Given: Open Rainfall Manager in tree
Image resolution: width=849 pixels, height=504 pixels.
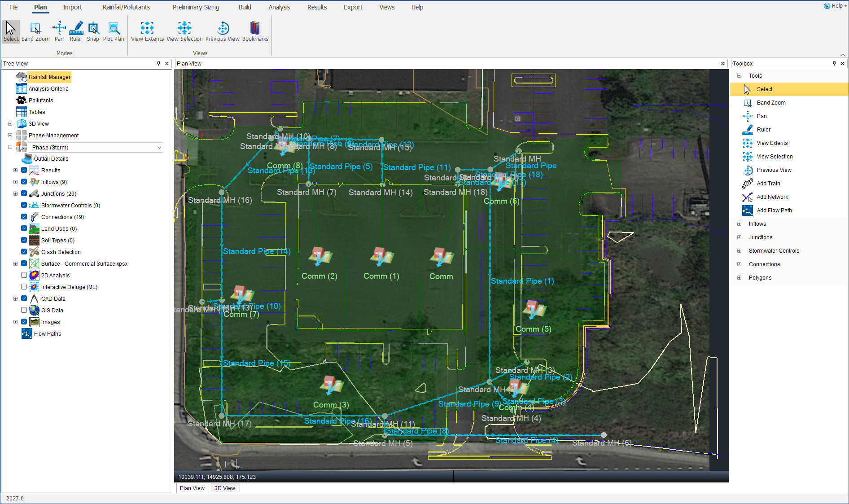Looking at the screenshot, I should 49,77.
